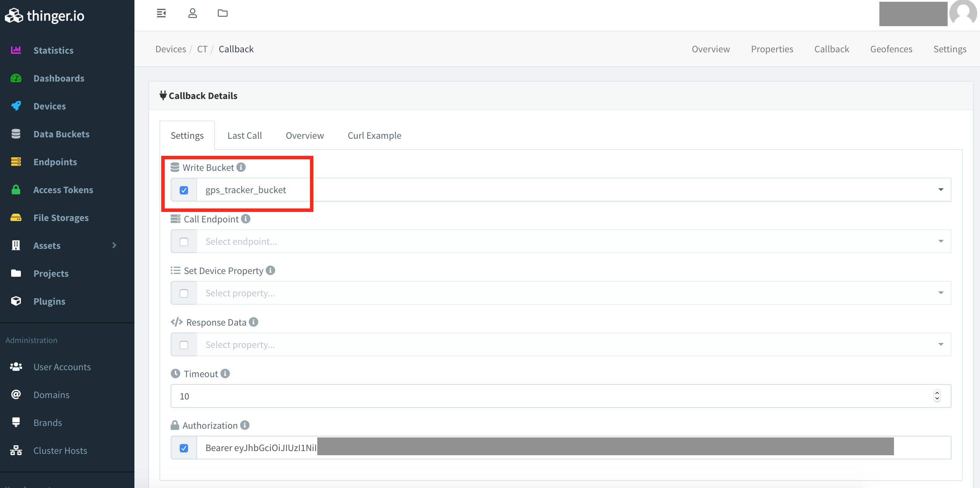Image resolution: width=980 pixels, height=488 pixels.
Task: Click the info icon beside Timeout
Action: point(225,373)
